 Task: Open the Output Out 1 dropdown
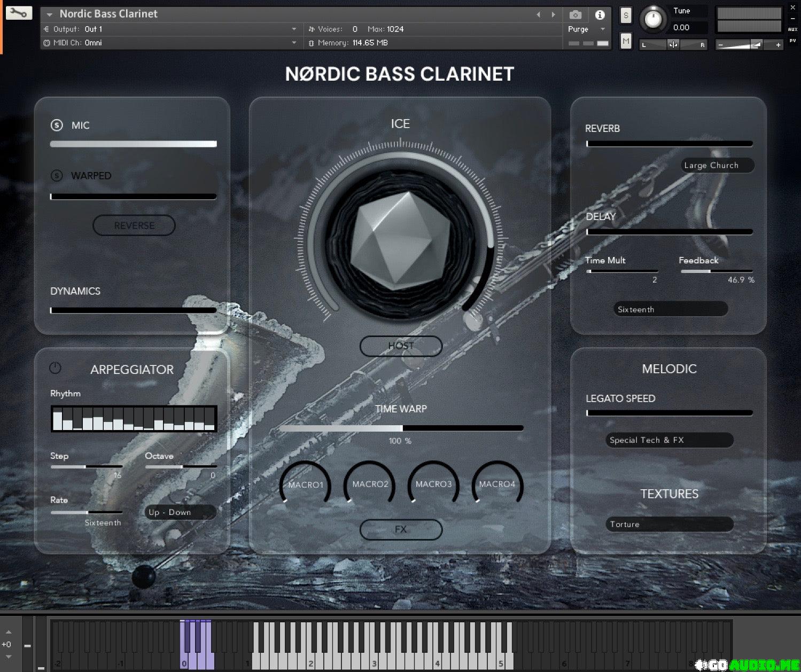pyautogui.click(x=171, y=29)
